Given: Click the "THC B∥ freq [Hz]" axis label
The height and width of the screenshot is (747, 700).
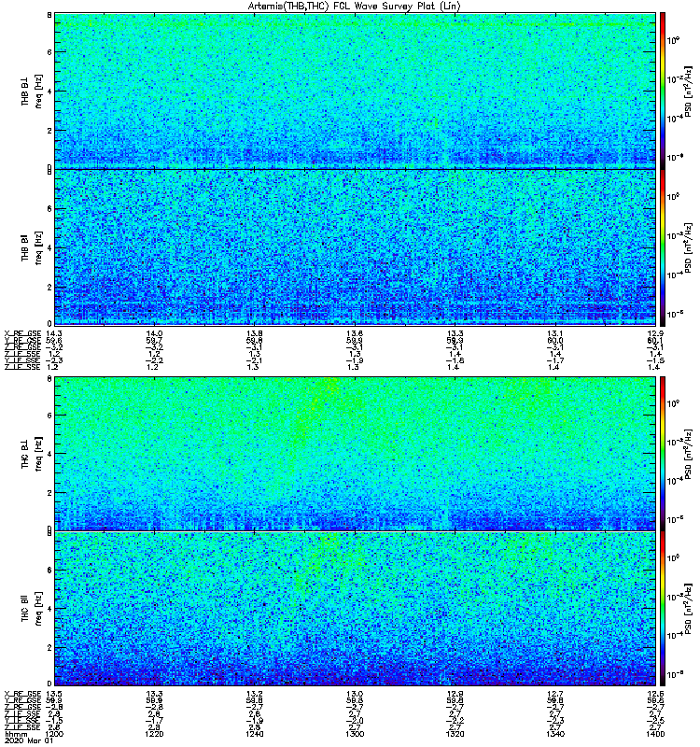Looking at the screenshot, I should [x=32, y=609].
